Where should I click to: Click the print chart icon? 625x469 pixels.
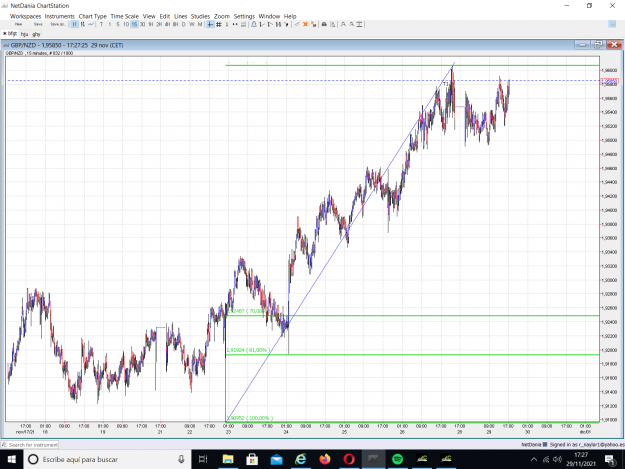coord(324,24)
